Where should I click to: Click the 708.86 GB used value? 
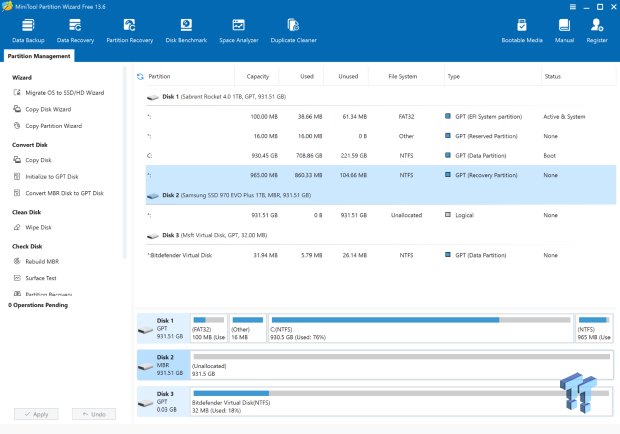click(x=309, y=155)
